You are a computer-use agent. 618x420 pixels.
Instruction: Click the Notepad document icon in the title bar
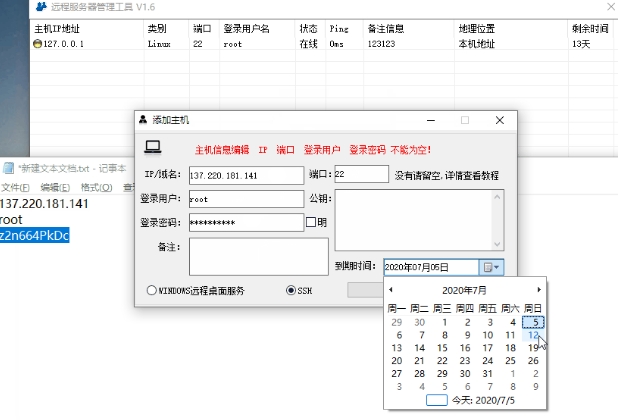click(8, 168)
